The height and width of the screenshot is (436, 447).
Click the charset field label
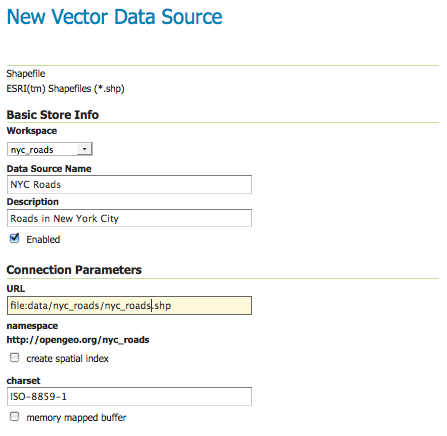(x=23, y=381)
